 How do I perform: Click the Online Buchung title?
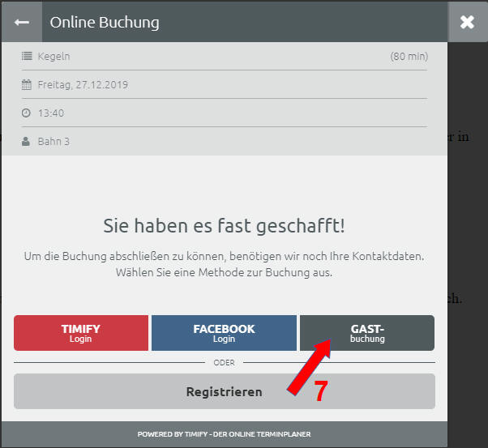(105, 23)
